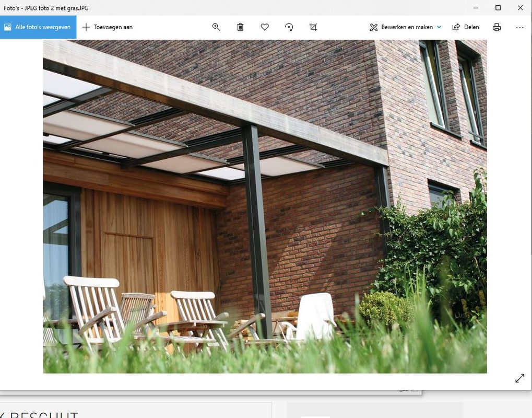Image resolution: width=532 pixels, height=418 pixels.
Task: Maximize the Foto's window
Action: point(498,8)
